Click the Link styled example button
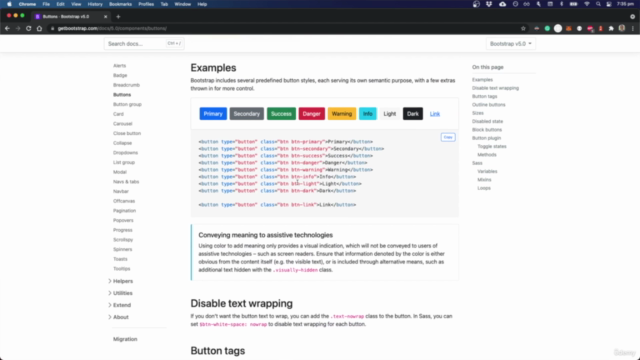The image size is (640, 360). click(x=435, y=114)
